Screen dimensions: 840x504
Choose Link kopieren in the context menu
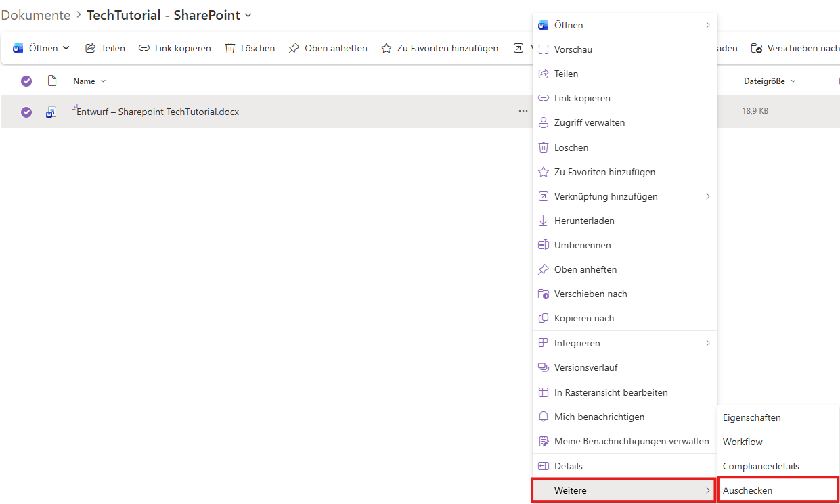[625, 98]
